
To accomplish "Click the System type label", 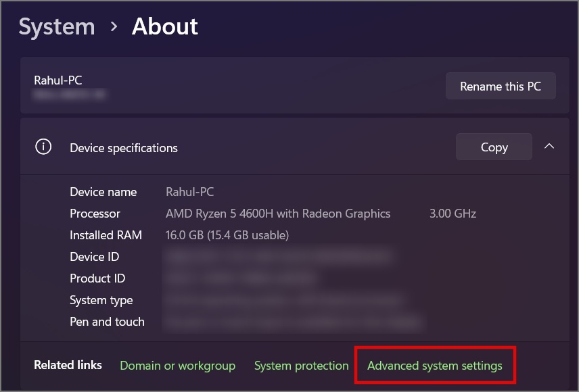I will 101,300.
